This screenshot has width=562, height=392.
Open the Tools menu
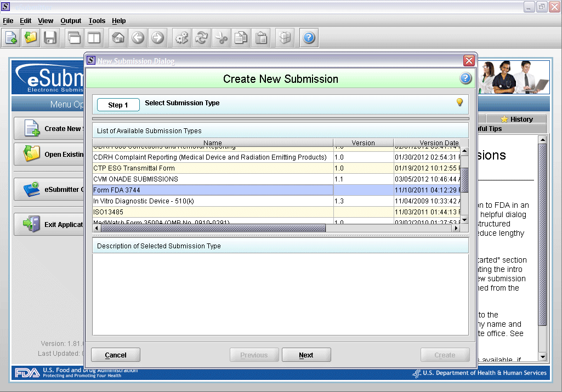tap(96, 21)
